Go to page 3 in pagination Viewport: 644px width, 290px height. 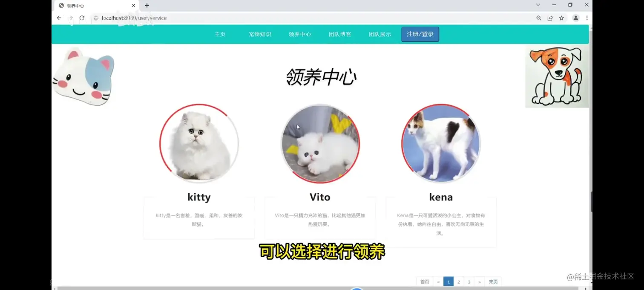pos(469,282)
